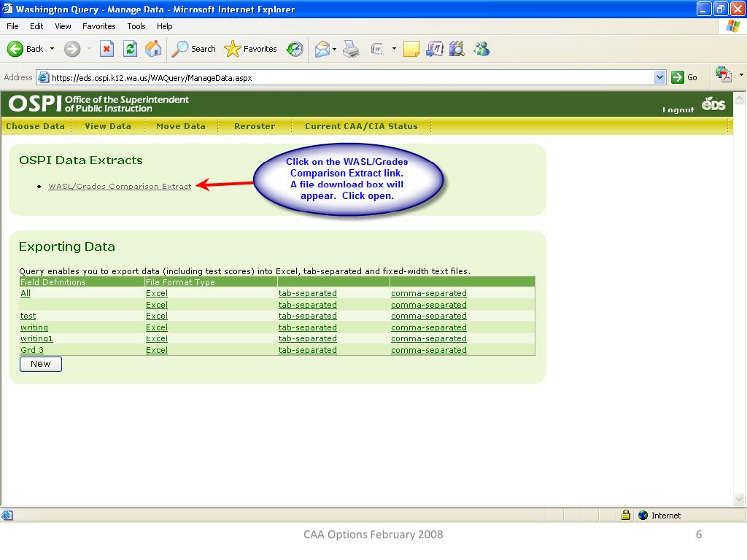Open the View menu

click(x=63, y=26)
